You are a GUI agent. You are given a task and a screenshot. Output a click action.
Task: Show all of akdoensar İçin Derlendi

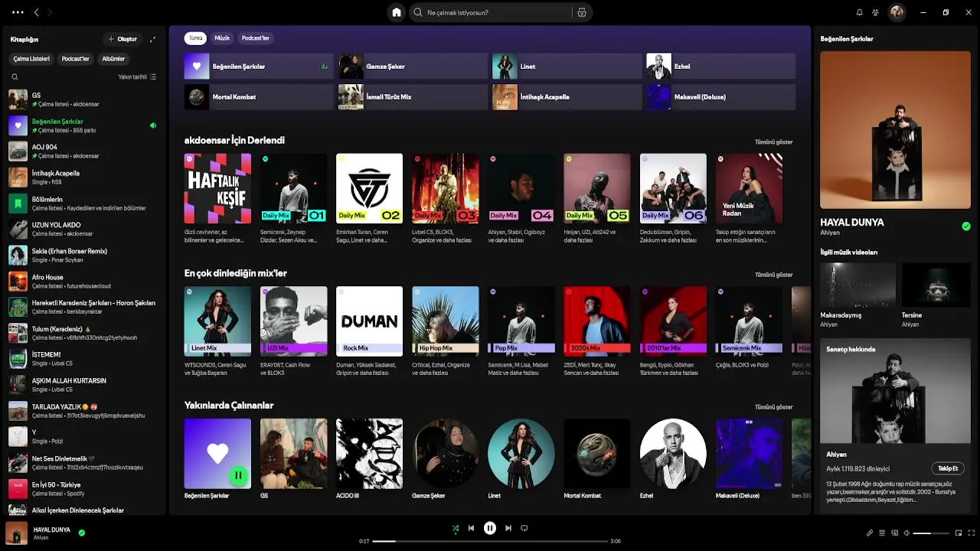[x=774, y=142]
